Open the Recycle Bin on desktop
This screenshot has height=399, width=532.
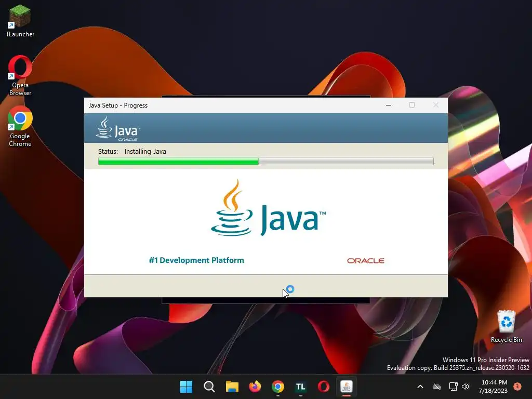coord(506,326)
